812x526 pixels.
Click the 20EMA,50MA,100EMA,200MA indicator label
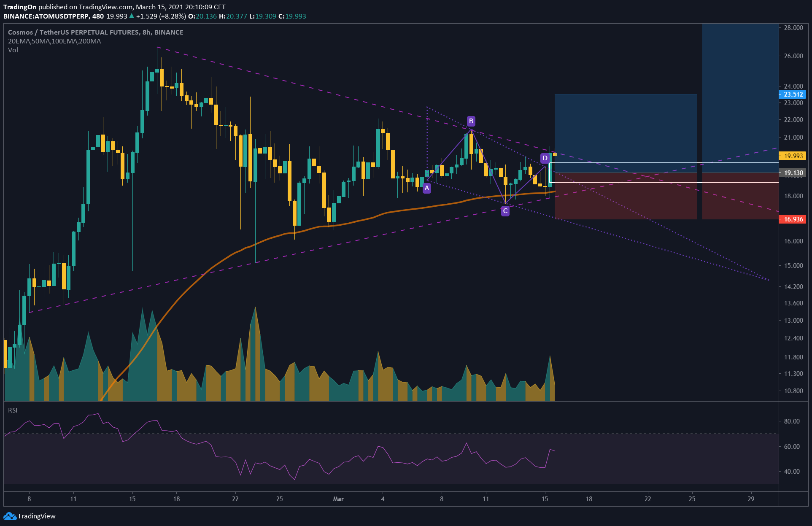[x=54, y=41]
